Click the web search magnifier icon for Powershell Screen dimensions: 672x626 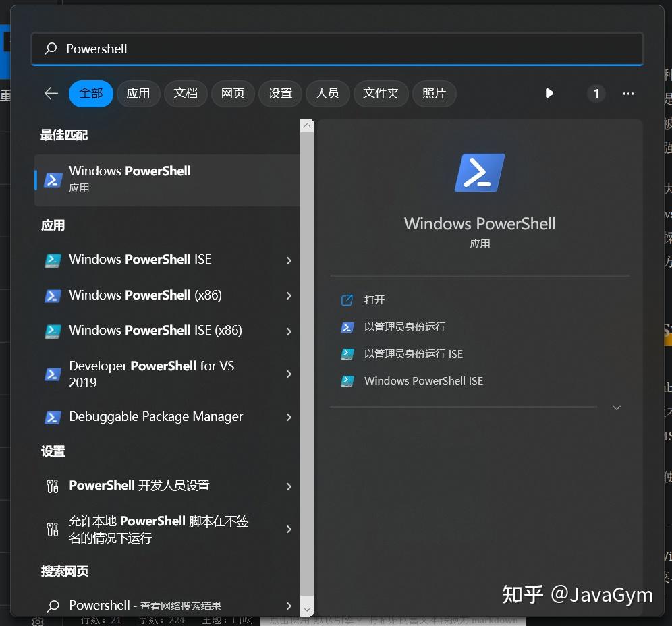click(53, 606)
